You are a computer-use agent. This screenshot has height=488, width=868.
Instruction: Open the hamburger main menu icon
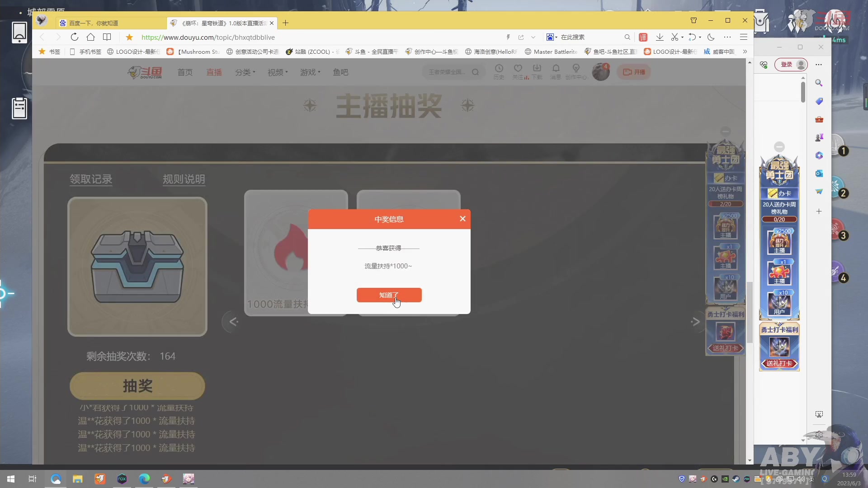(x=744, y=37)
